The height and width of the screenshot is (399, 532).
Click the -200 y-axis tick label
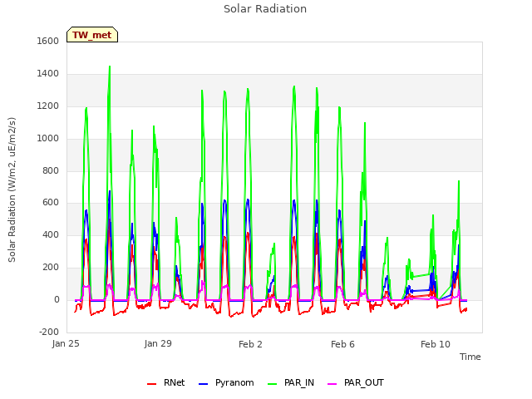(49, 332)
